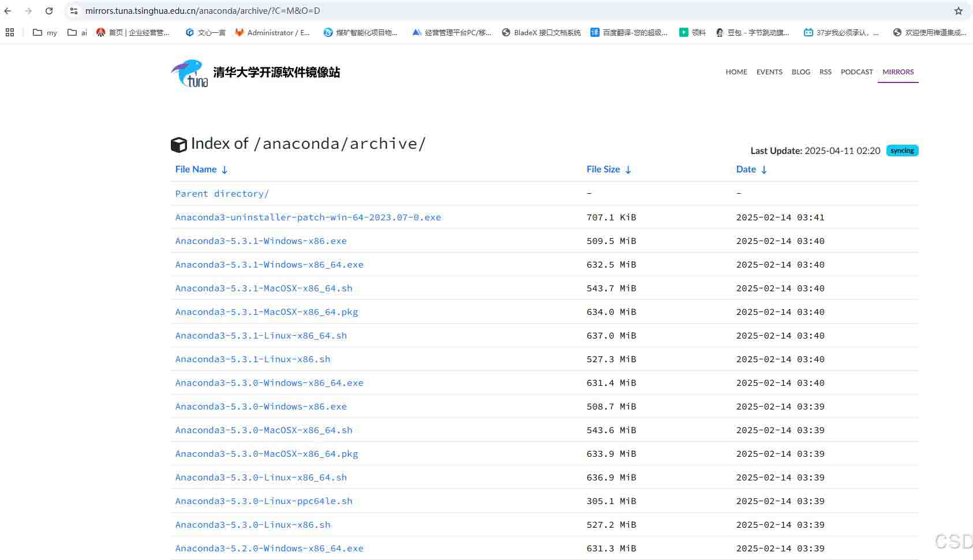973x560 pixels.
Task: Download Anaconda3-5.3.0-MacOSX-x86_64.sh
Action: (x=264, y=430)
